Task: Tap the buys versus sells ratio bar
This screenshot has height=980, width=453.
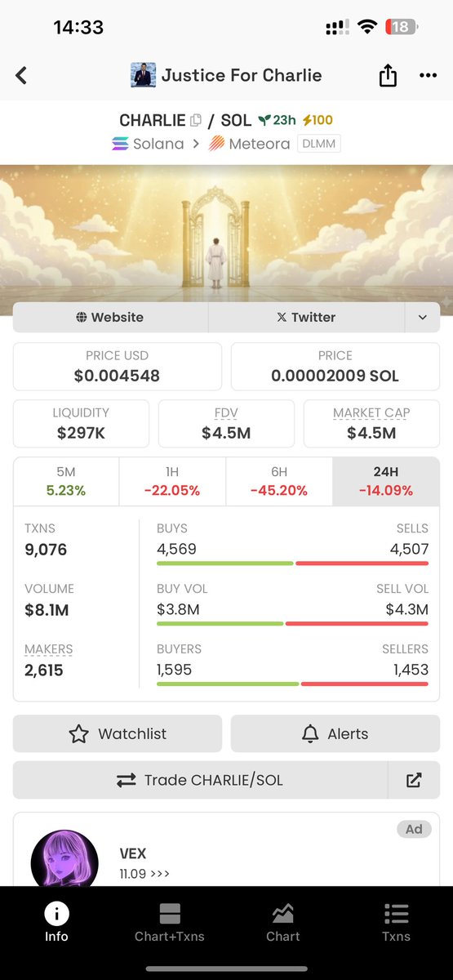Action: click(x=292, y=563)
